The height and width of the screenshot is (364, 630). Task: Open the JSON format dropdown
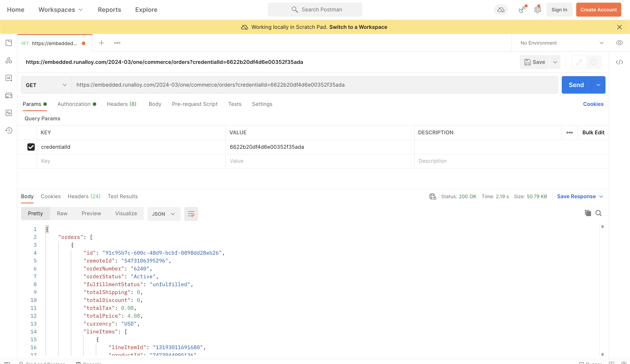click(164, 214)
